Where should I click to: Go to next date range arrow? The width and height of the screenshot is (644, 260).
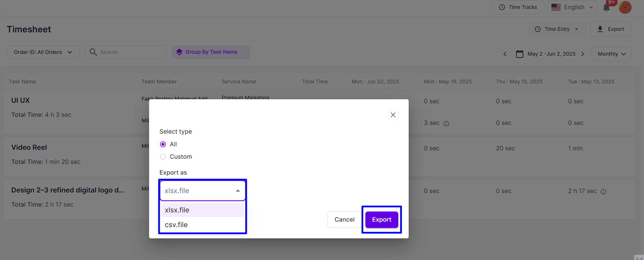pos(583,54)
